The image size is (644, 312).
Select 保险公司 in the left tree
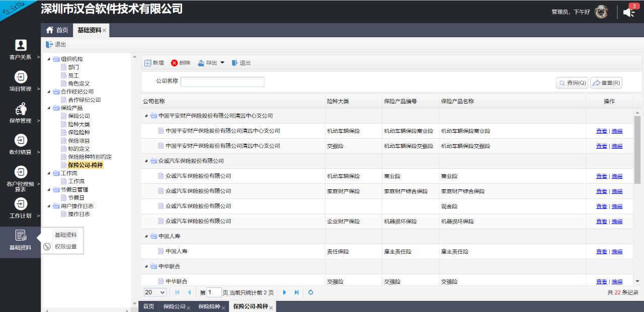click(x=79, y=116)
